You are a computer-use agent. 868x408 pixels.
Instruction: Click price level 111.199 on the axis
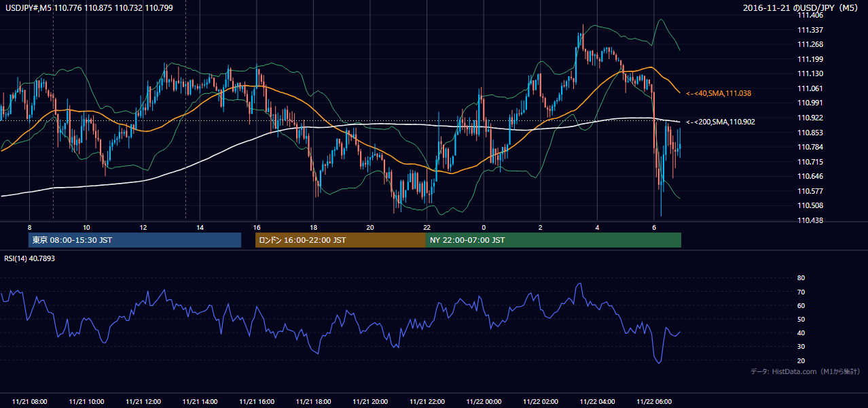[x=810, y=59]
